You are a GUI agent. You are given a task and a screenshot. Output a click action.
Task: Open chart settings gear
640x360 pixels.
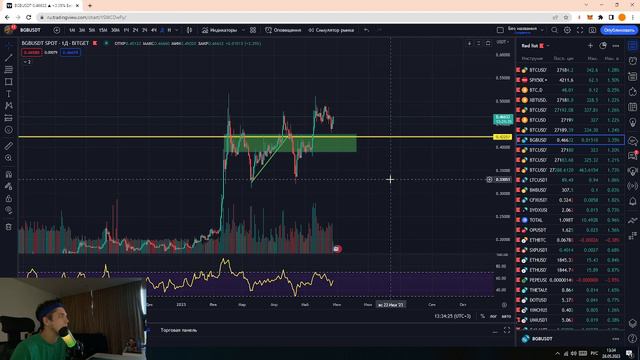click(567, 30)
